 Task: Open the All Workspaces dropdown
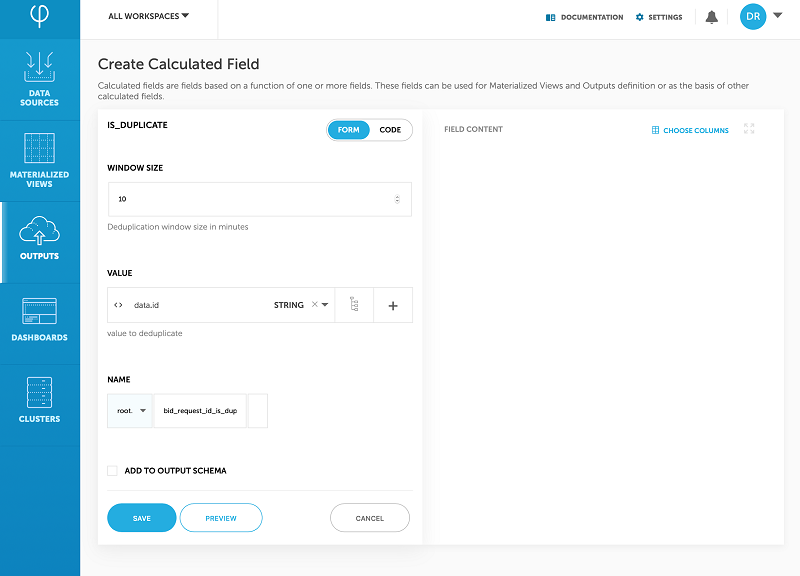pyautogui.click(x=148, y=16)
